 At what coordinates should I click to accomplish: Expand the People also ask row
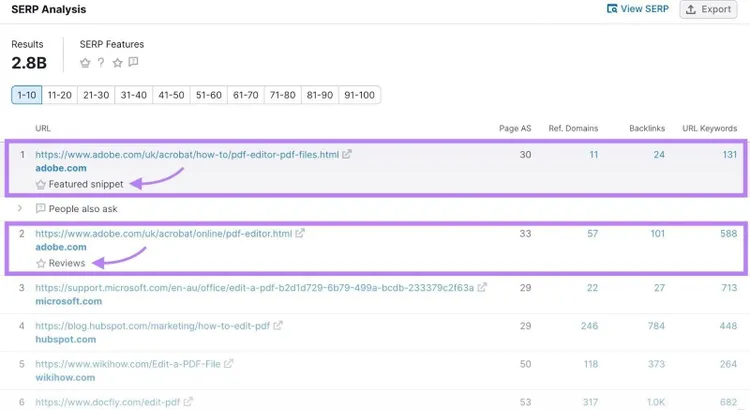click(20, 208)
